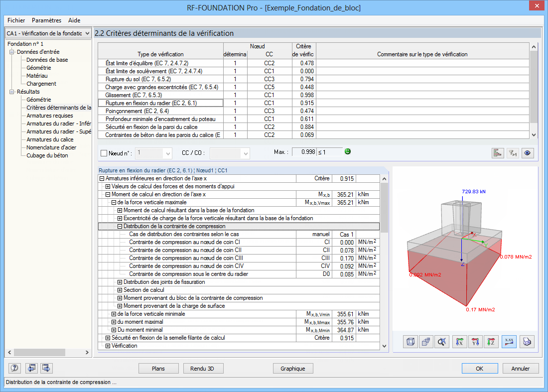This screenshot has height=392, width=548.
Task: Select Données de base in tree
Action: pos(47,60)
